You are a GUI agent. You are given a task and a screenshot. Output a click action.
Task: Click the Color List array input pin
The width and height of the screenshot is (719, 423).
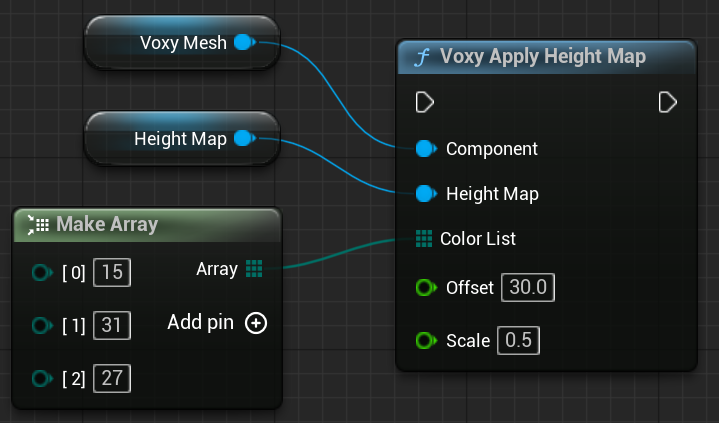click(x=423, y=239)
